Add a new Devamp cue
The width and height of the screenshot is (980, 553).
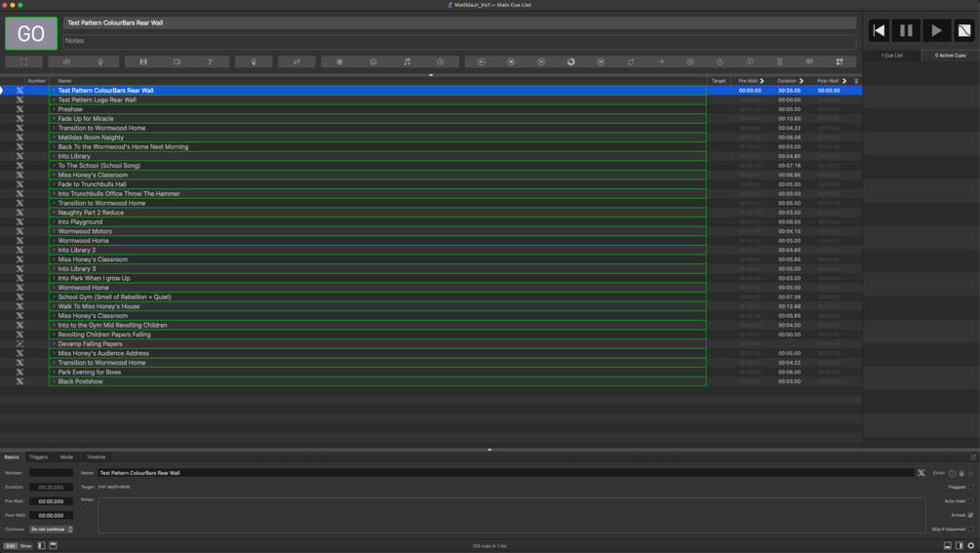click(631, 61)
